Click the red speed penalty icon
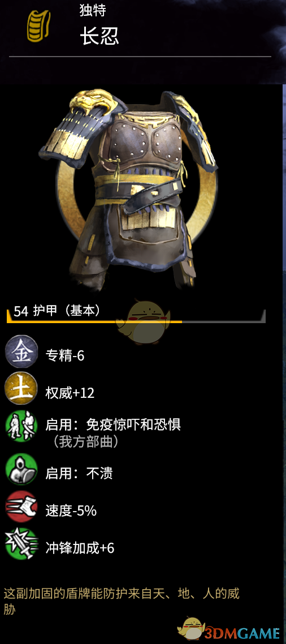Screen dimensions: 286x644 pos(21,506)
